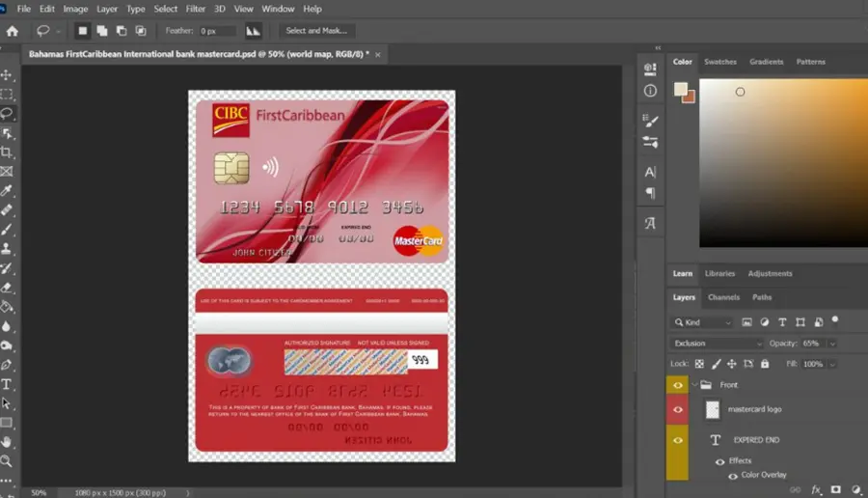Collapse the Front layer group
The height and width of the screenshot is (498, 868).
tap(694, 384)
